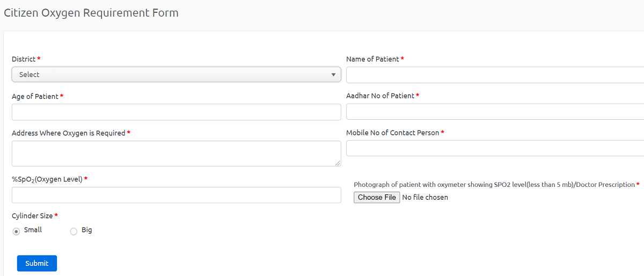The width and height of the screenshot is (644, 276).
Task: Select the Big cylinder radio button
Action: (x=74, y=231)
